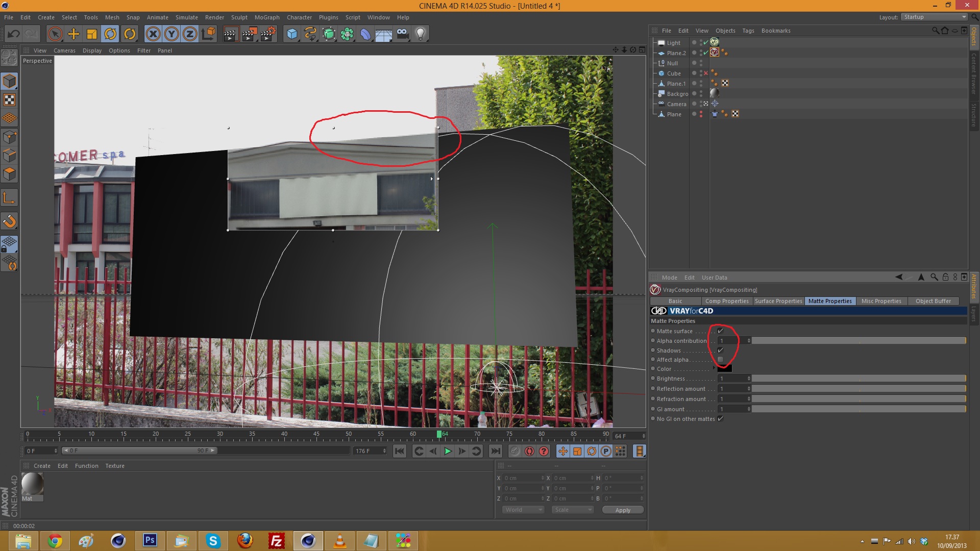Select the Move tool
980x551 pixels.
73,34
